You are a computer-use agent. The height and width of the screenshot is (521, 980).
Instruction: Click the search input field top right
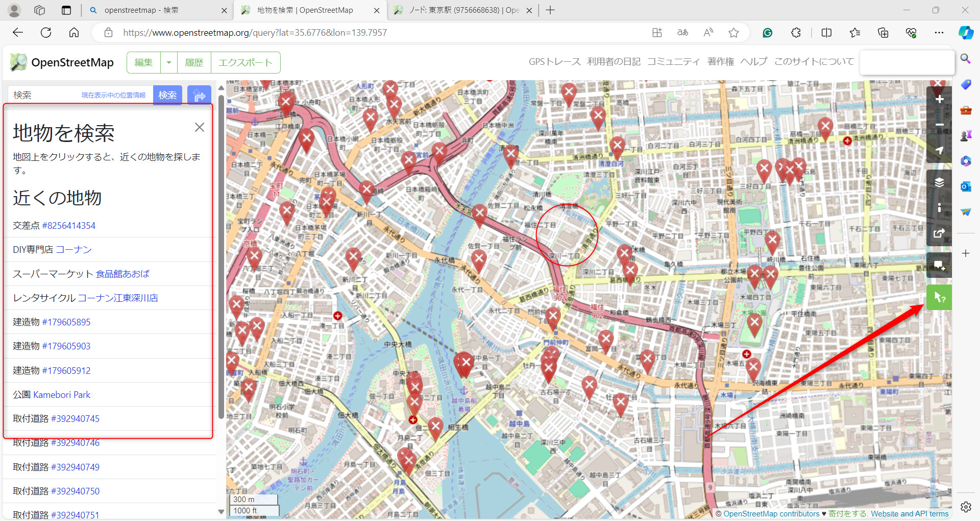[x=907, y=62]
